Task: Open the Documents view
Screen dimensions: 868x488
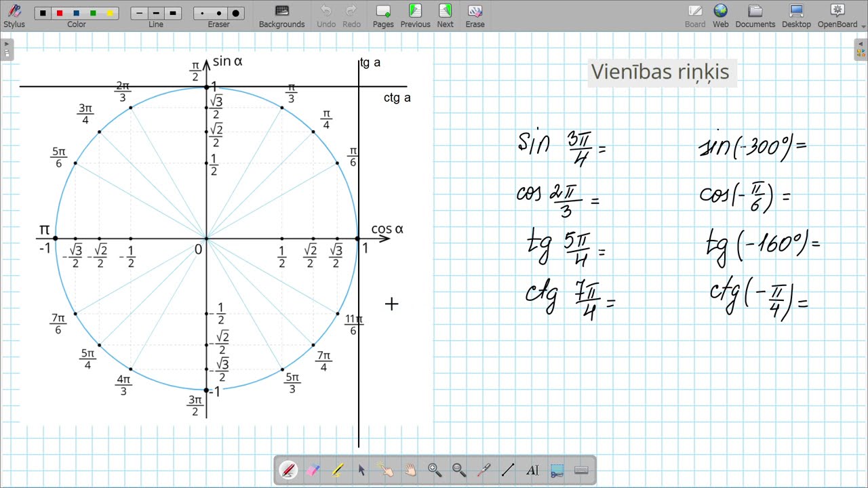Action: [x=755, y=15]
